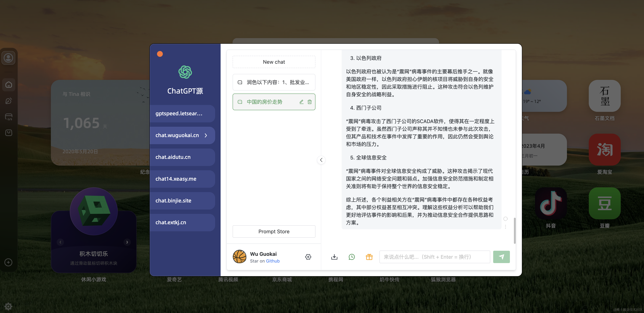Open the 润色以下内容 conversation
Screen dimensions: 644x313
tap(274, 82)
